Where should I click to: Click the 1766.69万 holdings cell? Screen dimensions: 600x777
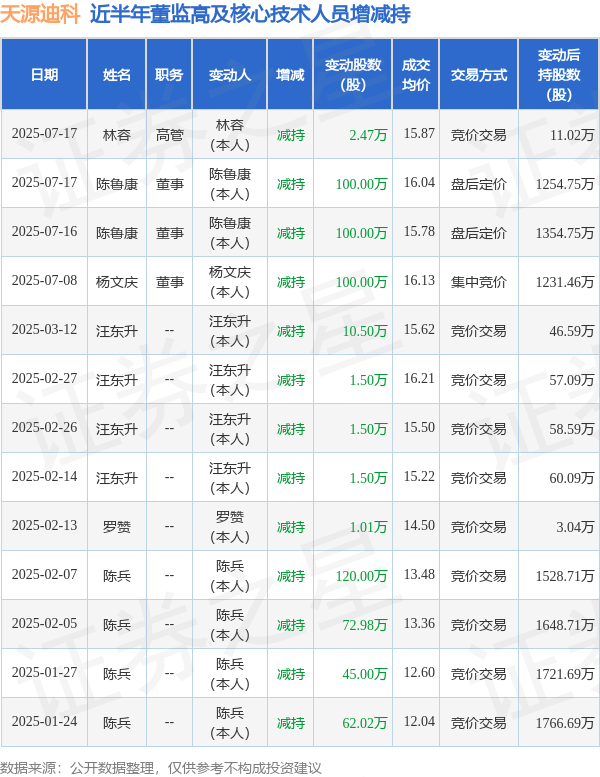click(x=565, y=723)
